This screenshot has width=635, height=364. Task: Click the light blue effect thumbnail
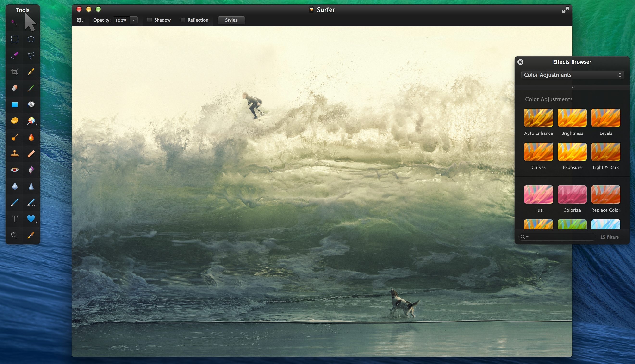tap(606, 224)
